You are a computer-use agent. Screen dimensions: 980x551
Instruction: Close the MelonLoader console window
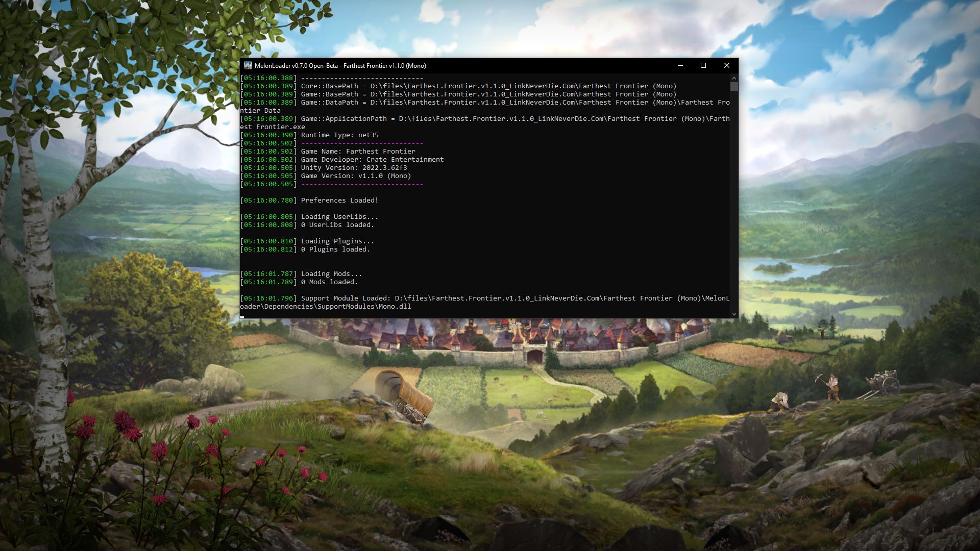[727, 65]
